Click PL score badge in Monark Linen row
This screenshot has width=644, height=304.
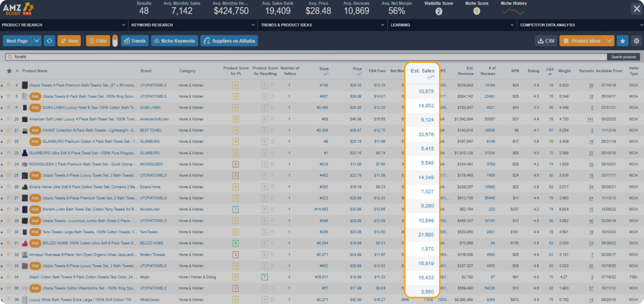236,209
